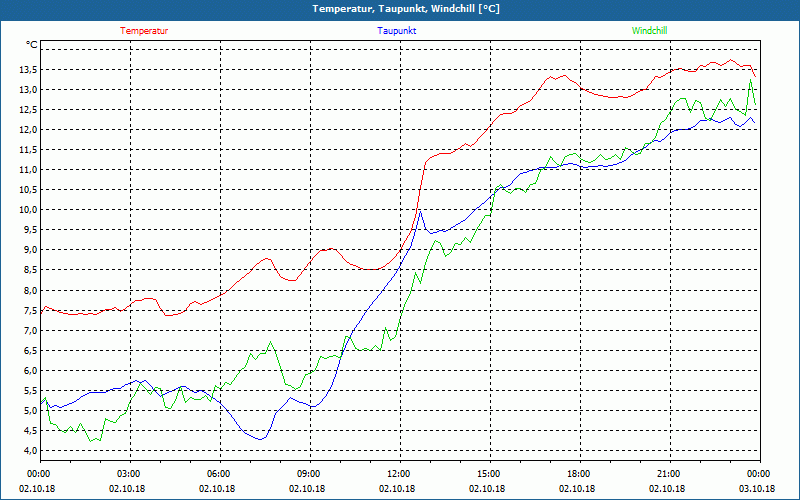Click the 9,0 y-axis value

point(31,250)
